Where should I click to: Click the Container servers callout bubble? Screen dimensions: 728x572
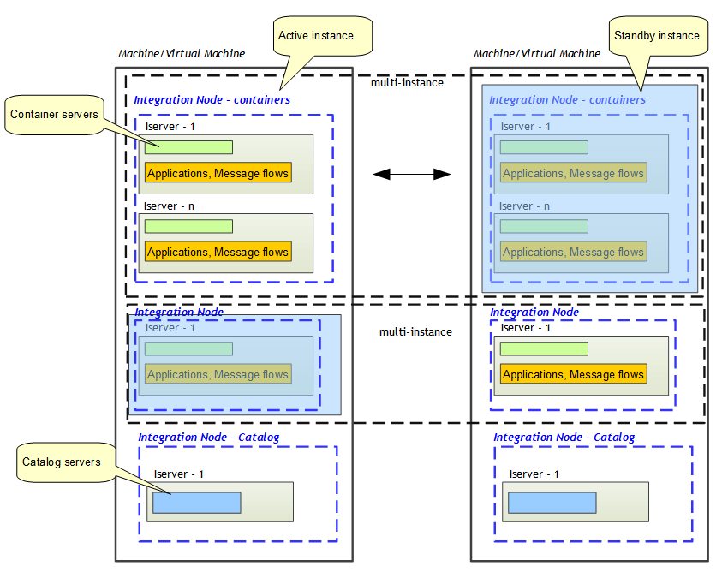tap(56, 114)
